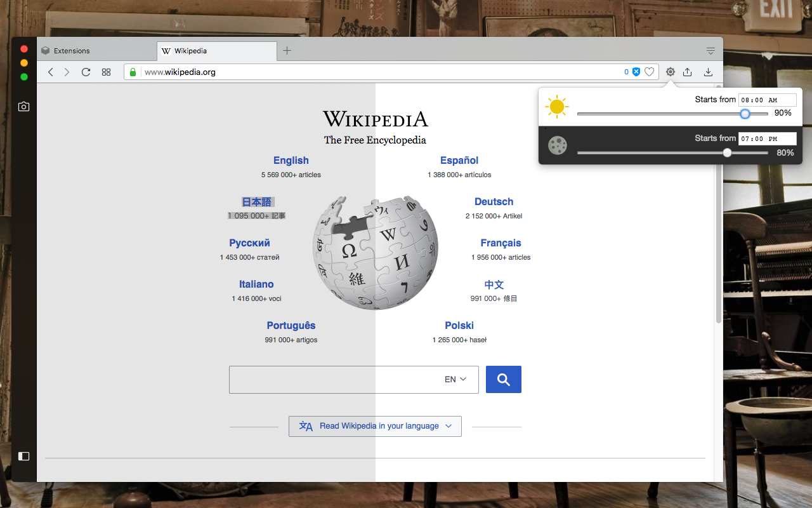This screenshot has width=812, height=508.
Task: Open the English Wikipedia link
Action: coord(291,160)
